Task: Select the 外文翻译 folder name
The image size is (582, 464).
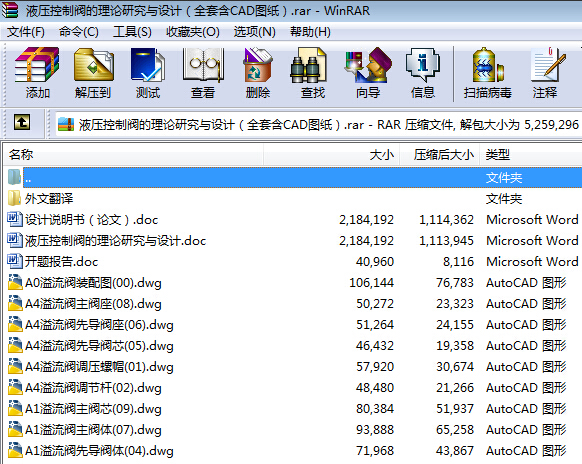Action: 49,199
